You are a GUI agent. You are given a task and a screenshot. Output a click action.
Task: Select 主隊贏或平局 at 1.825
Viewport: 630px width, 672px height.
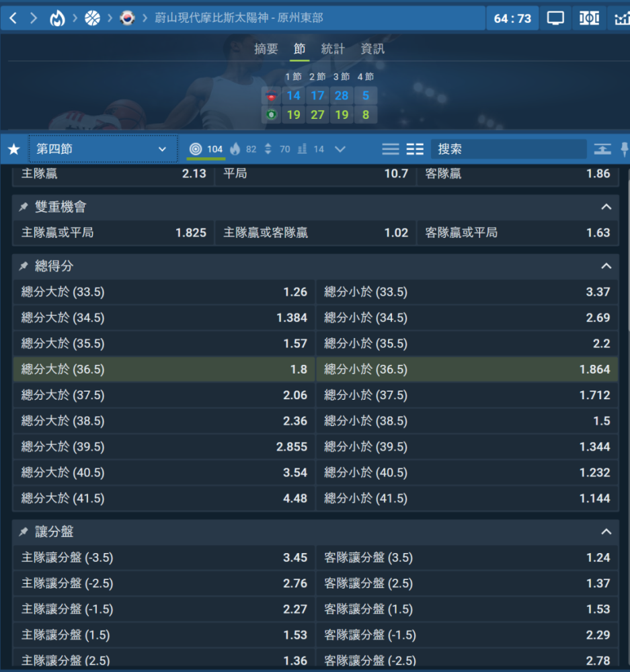(114, 233)
